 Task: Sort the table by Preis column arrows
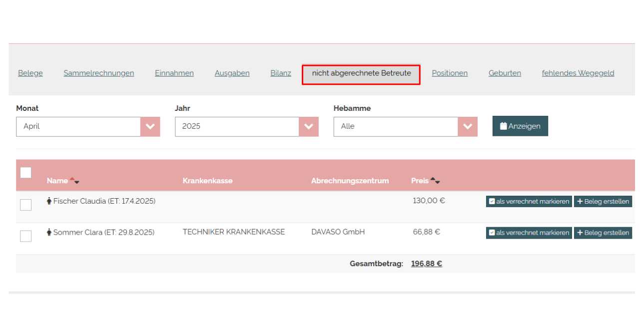coord(435,181)
